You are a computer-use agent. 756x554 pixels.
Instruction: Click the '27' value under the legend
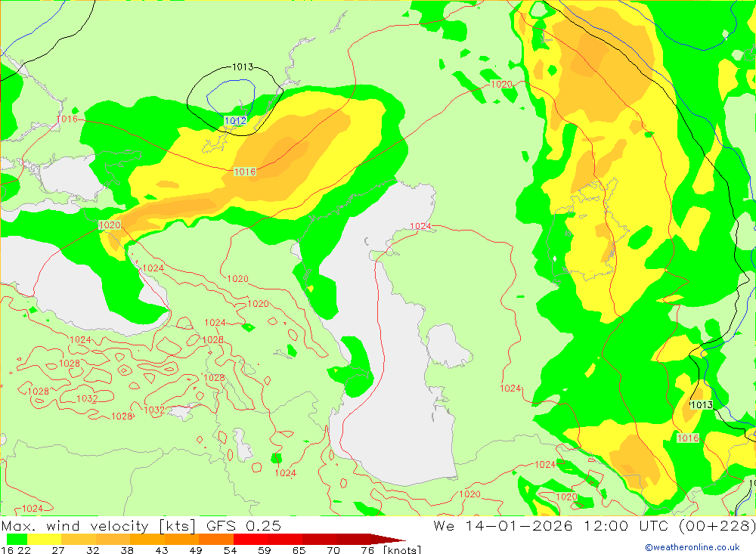[58, 550]
